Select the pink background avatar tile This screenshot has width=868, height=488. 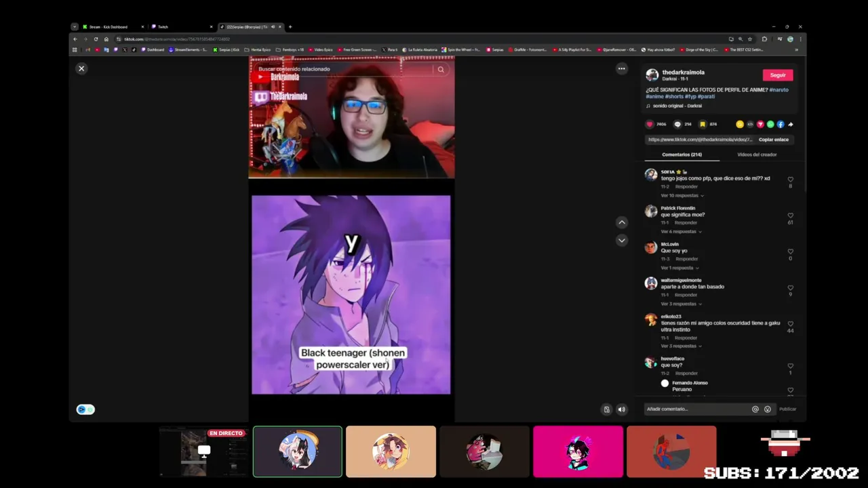coord(578,451)
